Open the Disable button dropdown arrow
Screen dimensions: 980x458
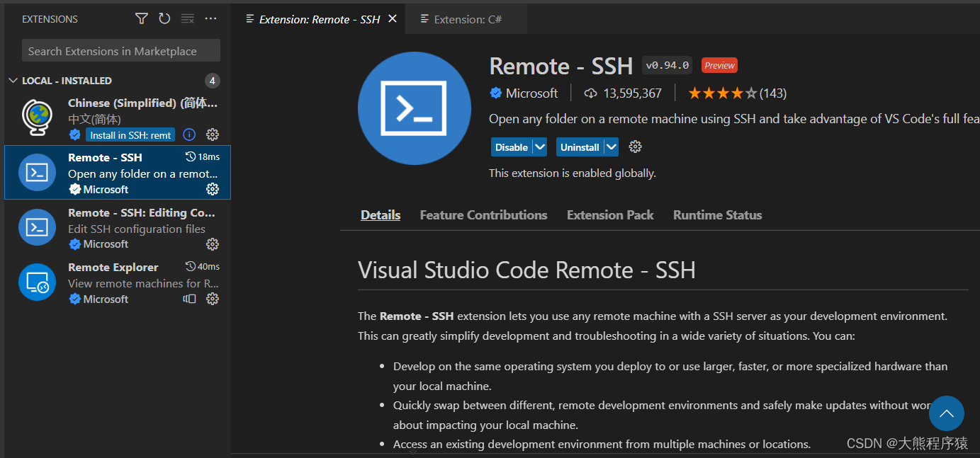click(540, 147)
